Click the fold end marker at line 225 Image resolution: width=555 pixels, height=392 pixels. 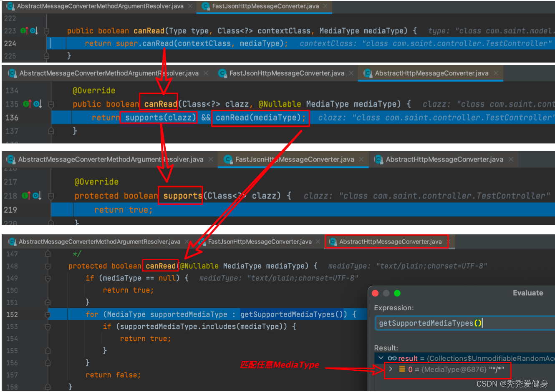click(46, 55)
